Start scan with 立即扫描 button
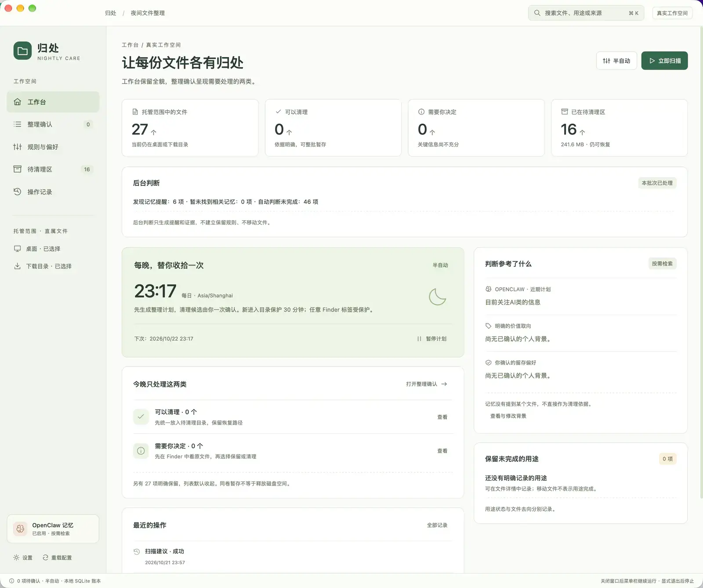 pos(664,61)
